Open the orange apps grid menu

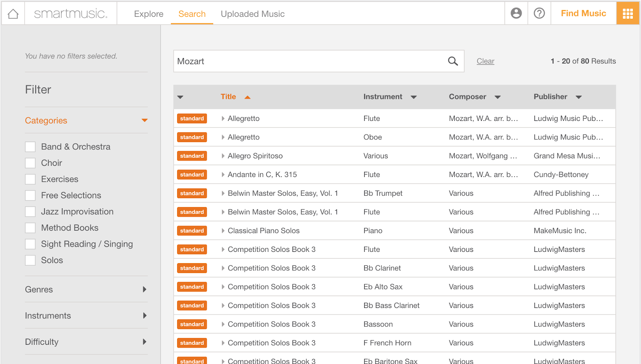click(628, 14)
